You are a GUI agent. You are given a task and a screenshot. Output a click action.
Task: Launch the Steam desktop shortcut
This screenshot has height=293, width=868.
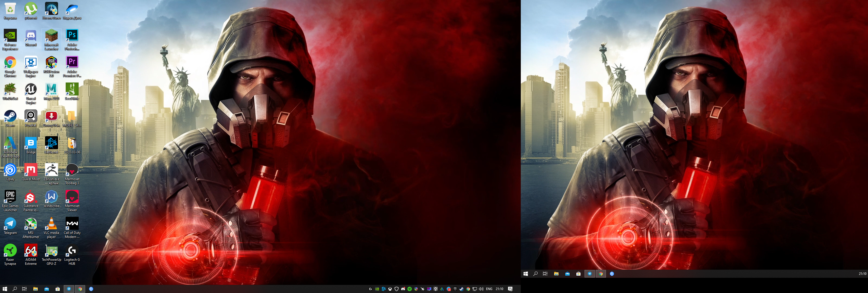click(10, 118)
